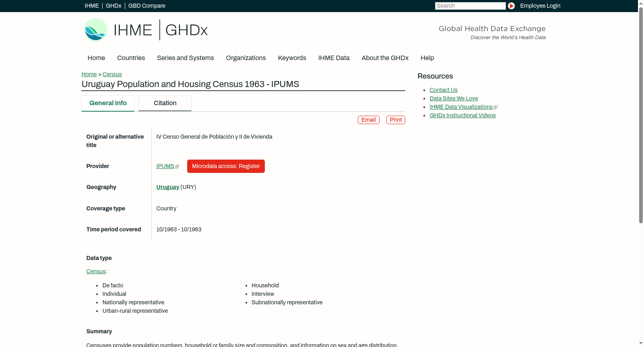Open GHDx link in top bar
The height and width of the screenshot is (347, 644).
click(x=114, y=6)
